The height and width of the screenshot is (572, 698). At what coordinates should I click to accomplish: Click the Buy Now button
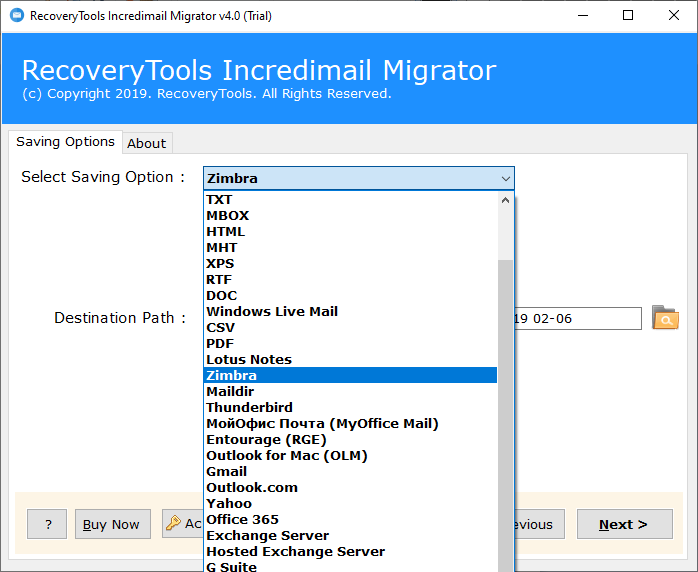click(x=113, y=524)
